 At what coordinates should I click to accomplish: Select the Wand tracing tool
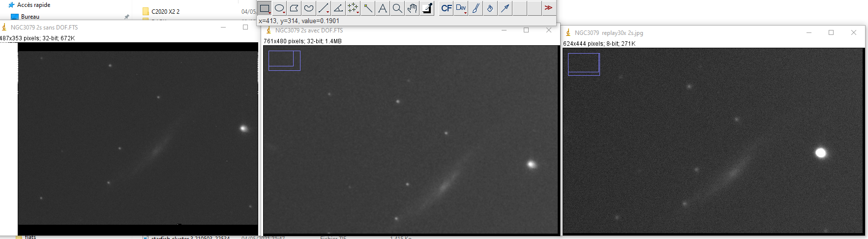pyautogui.click(x=368, y=8)
